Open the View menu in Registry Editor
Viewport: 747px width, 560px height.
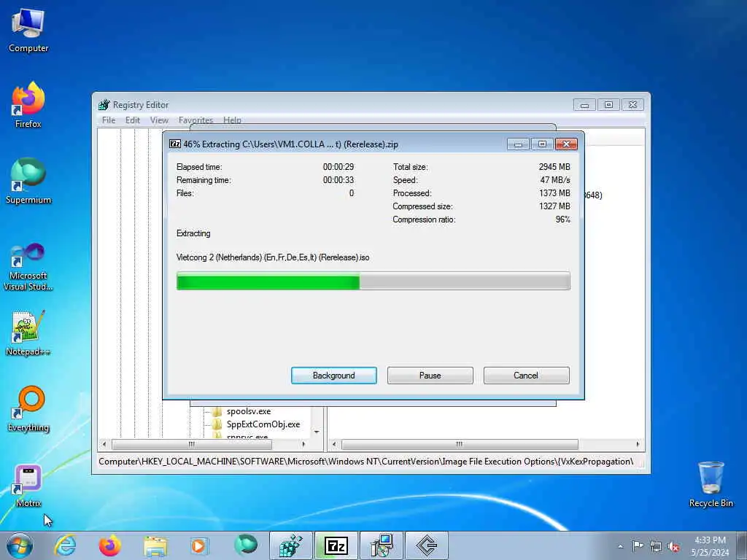[159, 120]
